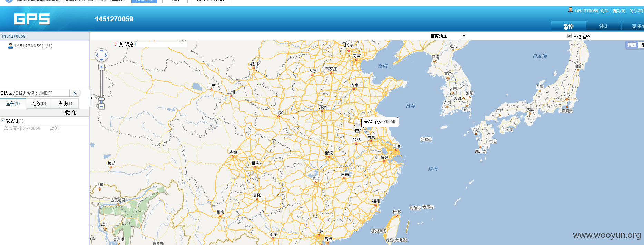Viewport: 644px width, 245px height.
Task: Select the 默认组(1) group label
Action: [14, 121]
